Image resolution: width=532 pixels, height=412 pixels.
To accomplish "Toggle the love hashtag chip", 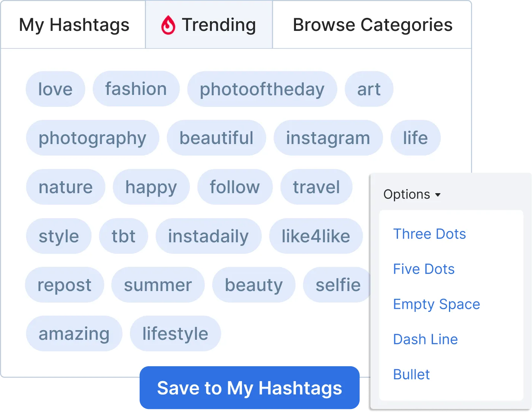I will (55, 89).
